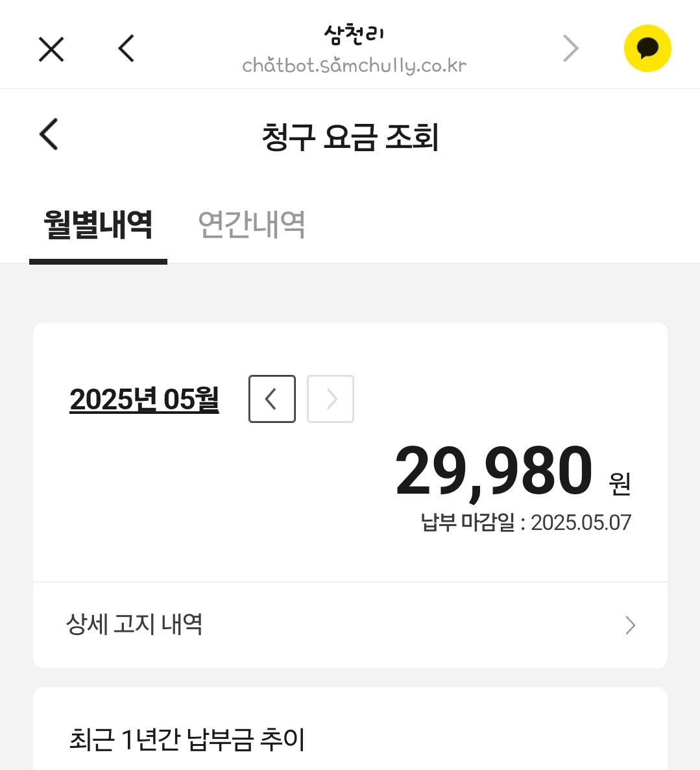
Task: Tap the 납부 마감일 due date text
Action: coord(525,522)
